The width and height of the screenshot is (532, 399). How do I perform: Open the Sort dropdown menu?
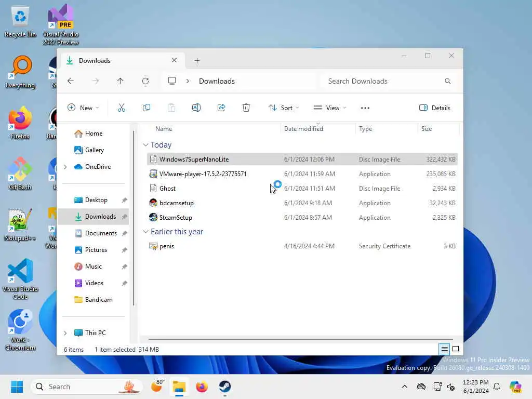coord(284,108)
